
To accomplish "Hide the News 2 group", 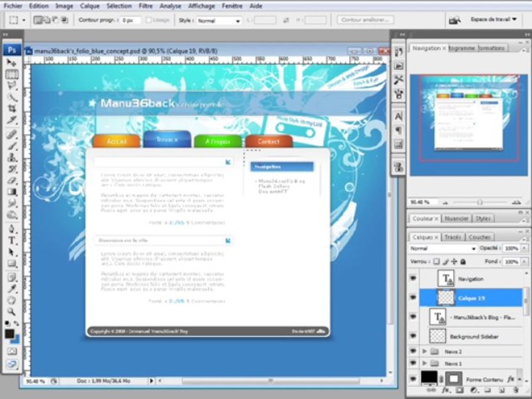I will [413, 351].
